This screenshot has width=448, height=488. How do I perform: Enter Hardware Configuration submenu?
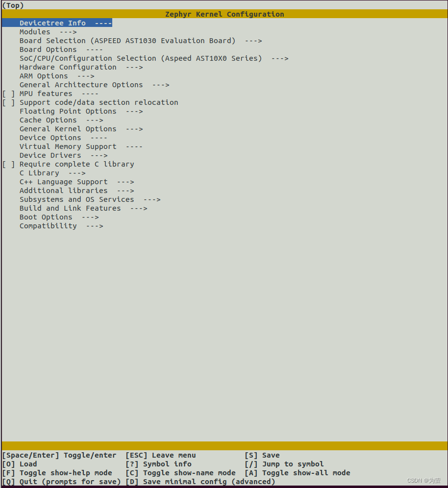(x=81, y=67)
